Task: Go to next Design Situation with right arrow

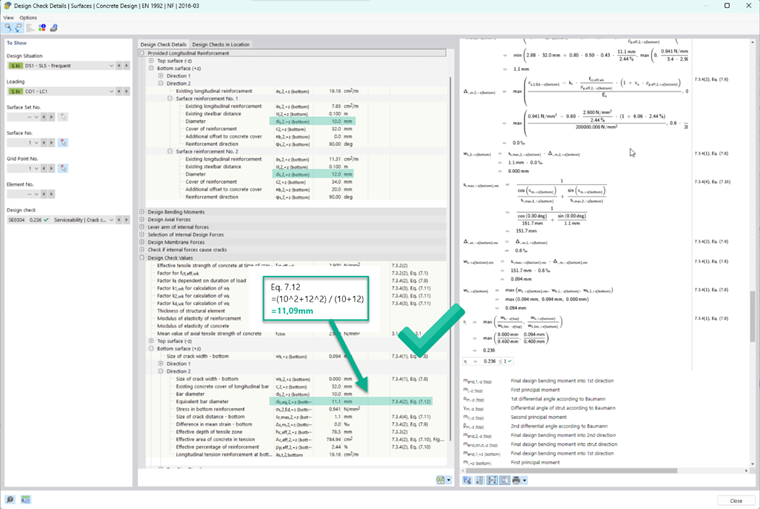Action: point(127,65)
